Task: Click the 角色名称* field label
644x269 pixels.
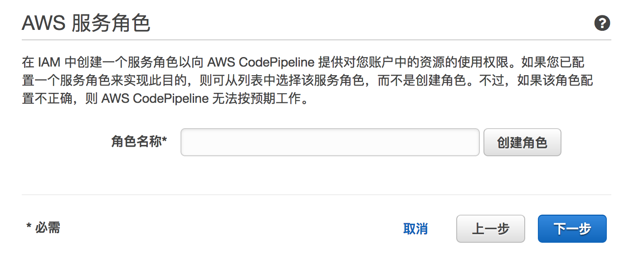Action: [139, 142]
